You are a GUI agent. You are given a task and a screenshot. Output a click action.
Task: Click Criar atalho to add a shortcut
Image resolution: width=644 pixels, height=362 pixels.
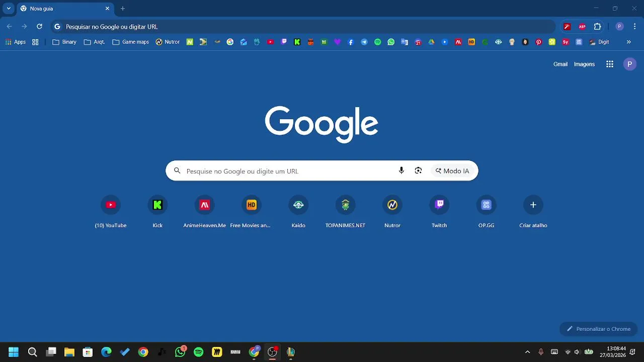click(533, 212)
